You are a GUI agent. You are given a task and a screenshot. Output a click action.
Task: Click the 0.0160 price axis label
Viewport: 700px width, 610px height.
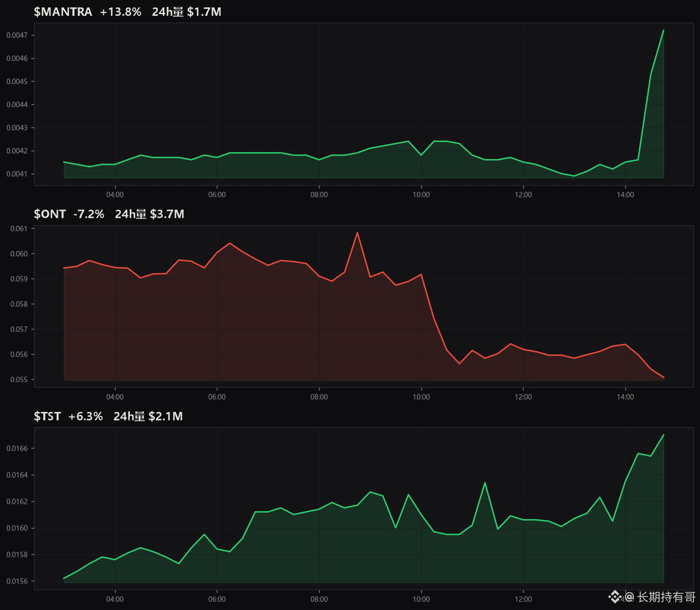(x=17, y=529)
